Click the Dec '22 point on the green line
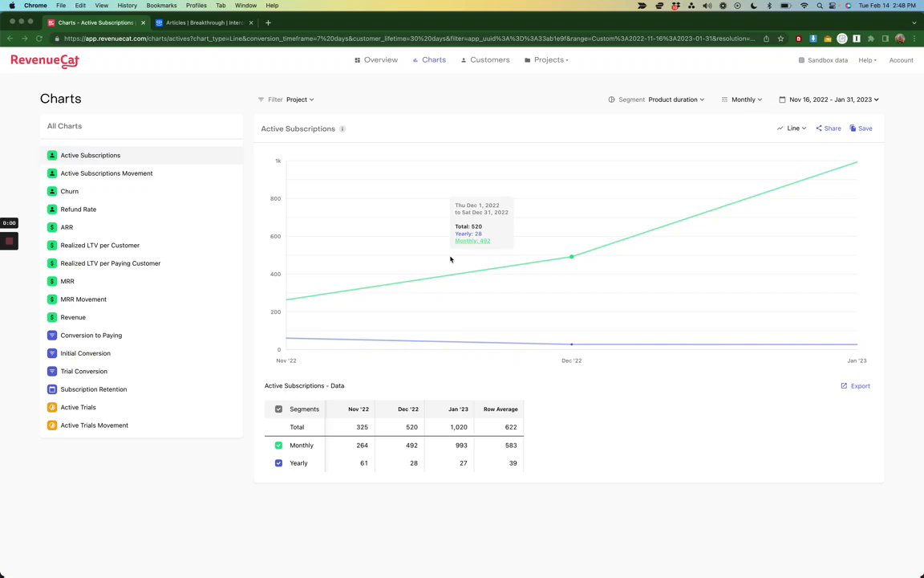 [572, 257]
